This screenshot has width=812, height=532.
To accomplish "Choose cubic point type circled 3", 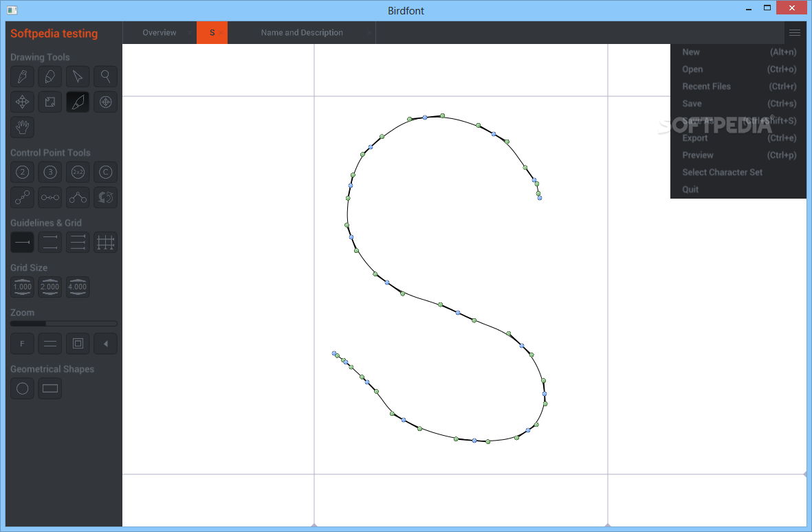I will click(x=50, y=173).
